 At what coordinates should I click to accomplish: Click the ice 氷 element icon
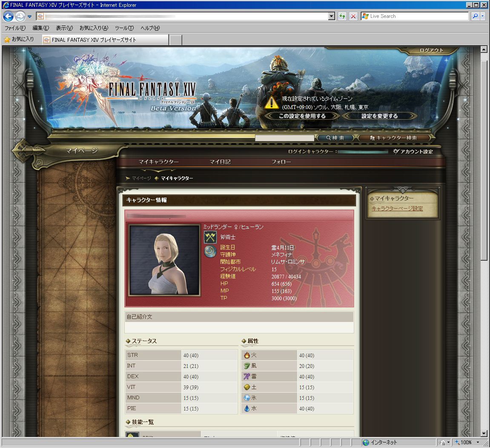tap(247, 398)
